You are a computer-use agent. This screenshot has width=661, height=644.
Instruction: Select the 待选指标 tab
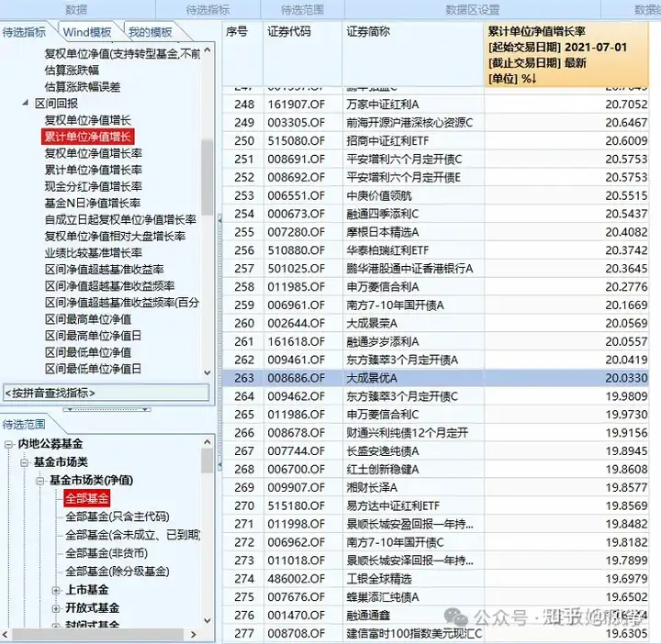click(24, 32)
